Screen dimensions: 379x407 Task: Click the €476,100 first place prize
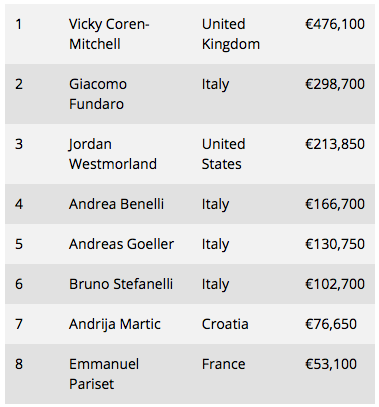point(335,24)
